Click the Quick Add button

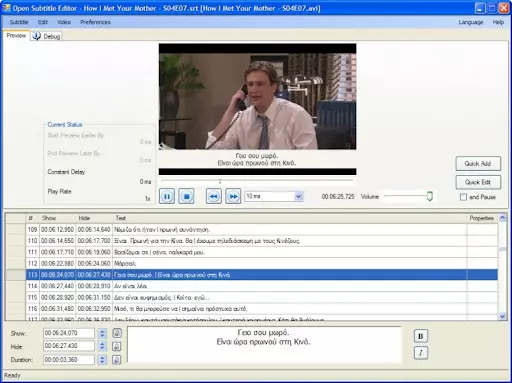click(x=478, y=164)
